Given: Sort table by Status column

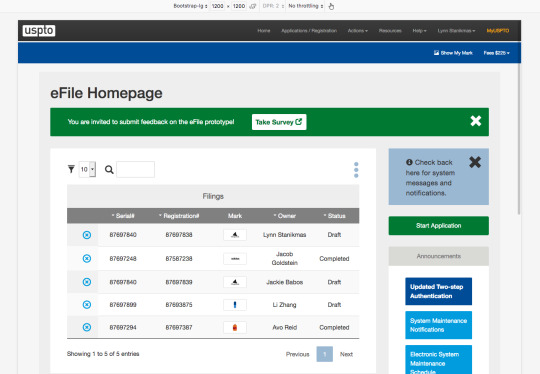Looking at the screenshot, I should pyautogui.click(x=334, y=216).
